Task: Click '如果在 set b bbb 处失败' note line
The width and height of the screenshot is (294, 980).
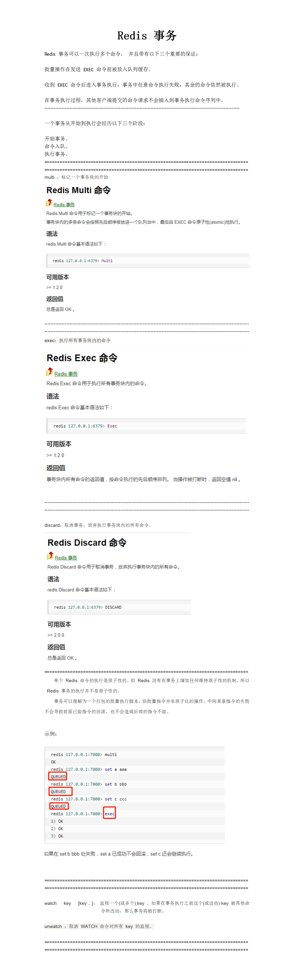Action: [119, 854]
